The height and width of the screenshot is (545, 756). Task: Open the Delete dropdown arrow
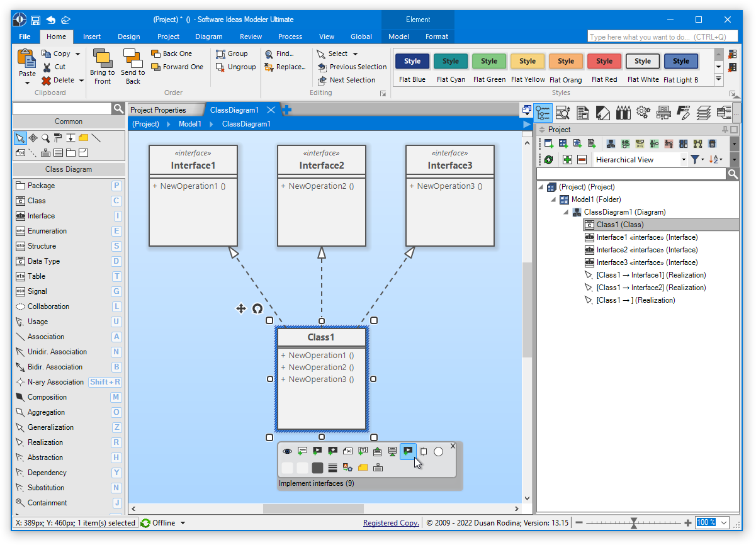(81, 81)
